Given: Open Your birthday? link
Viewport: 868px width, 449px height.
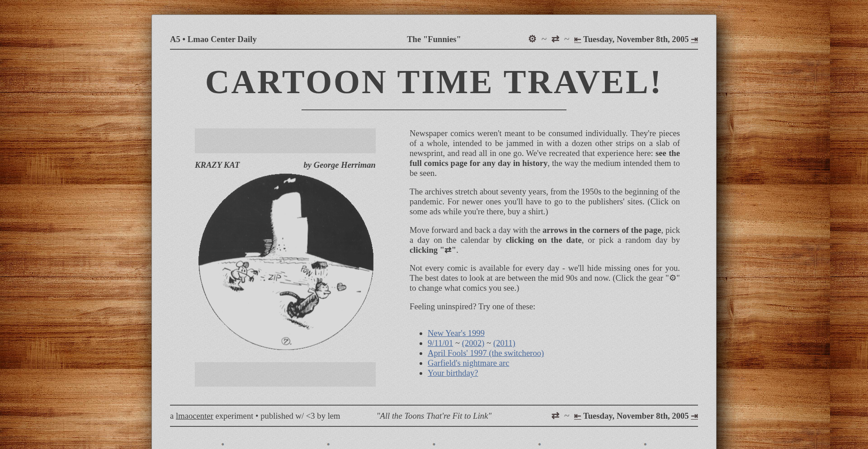Looking at the screenshot, I should [453, 373].
